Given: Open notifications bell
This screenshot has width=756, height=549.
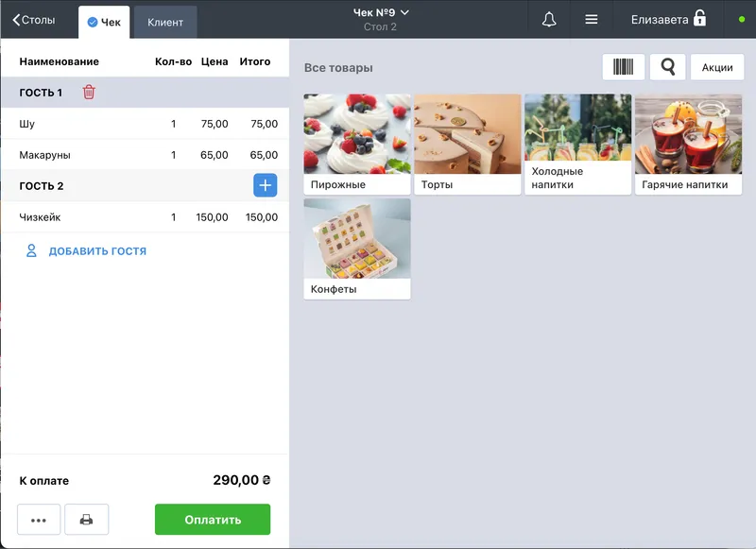Looking at the screenshot, I should click(549, 20).
